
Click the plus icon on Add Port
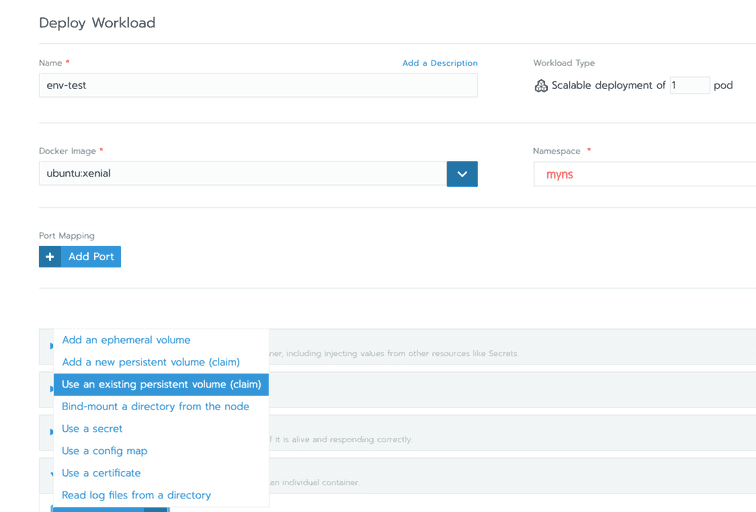tap(50, 256)
